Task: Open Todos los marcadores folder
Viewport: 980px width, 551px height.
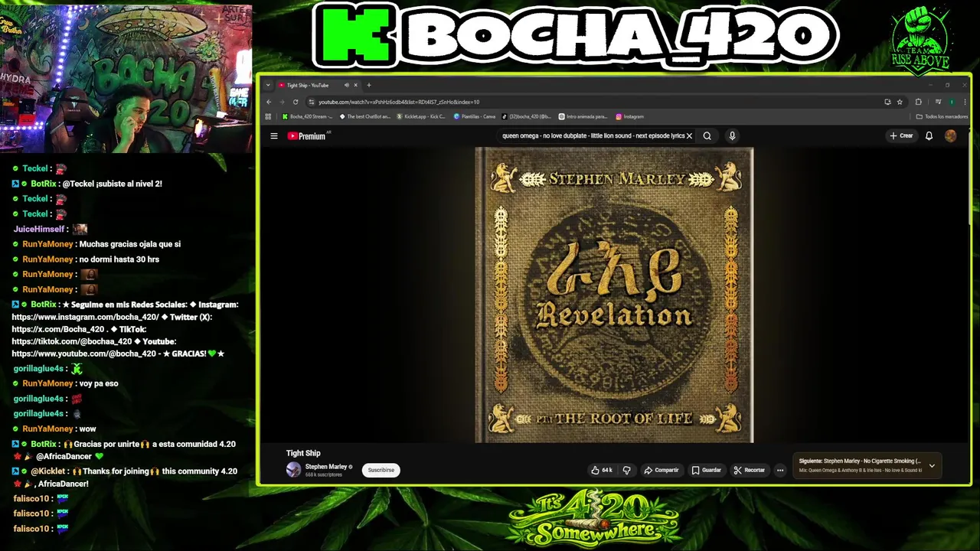Action: 942,116
